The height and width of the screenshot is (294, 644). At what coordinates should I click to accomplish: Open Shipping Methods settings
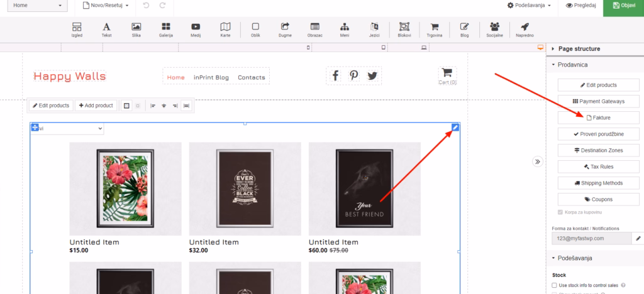click(599, 183)
